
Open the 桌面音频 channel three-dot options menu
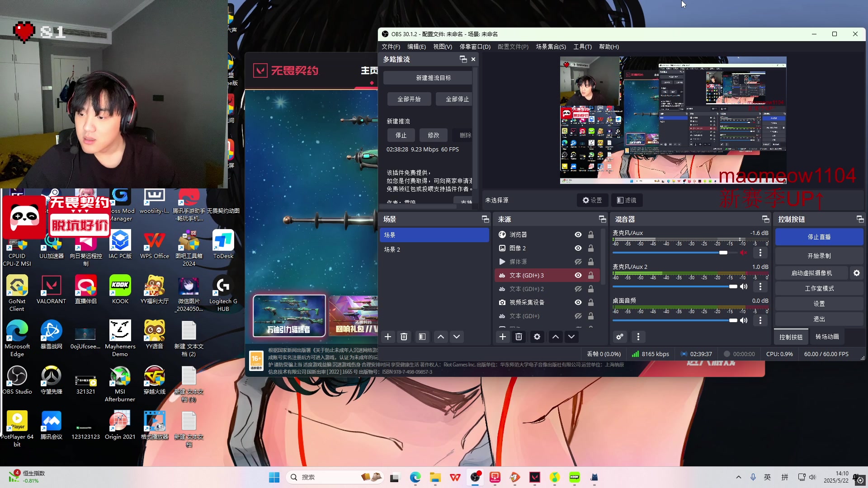tap(760, 320)
